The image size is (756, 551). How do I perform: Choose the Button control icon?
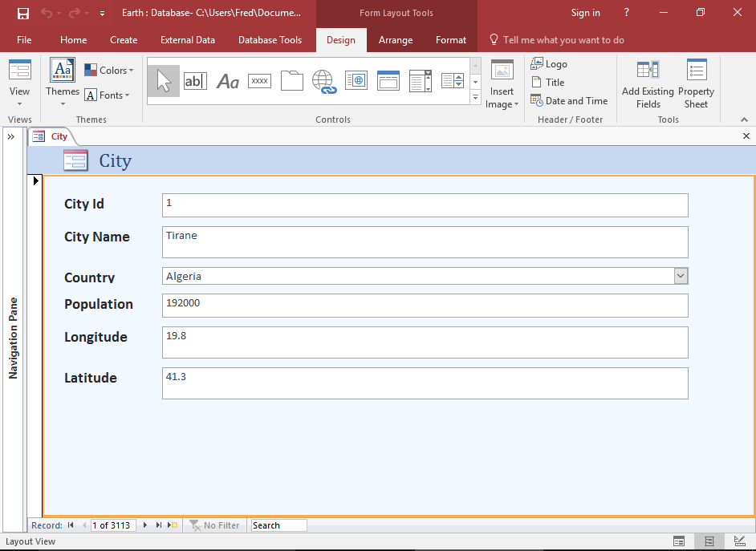[x=259, y=80]
